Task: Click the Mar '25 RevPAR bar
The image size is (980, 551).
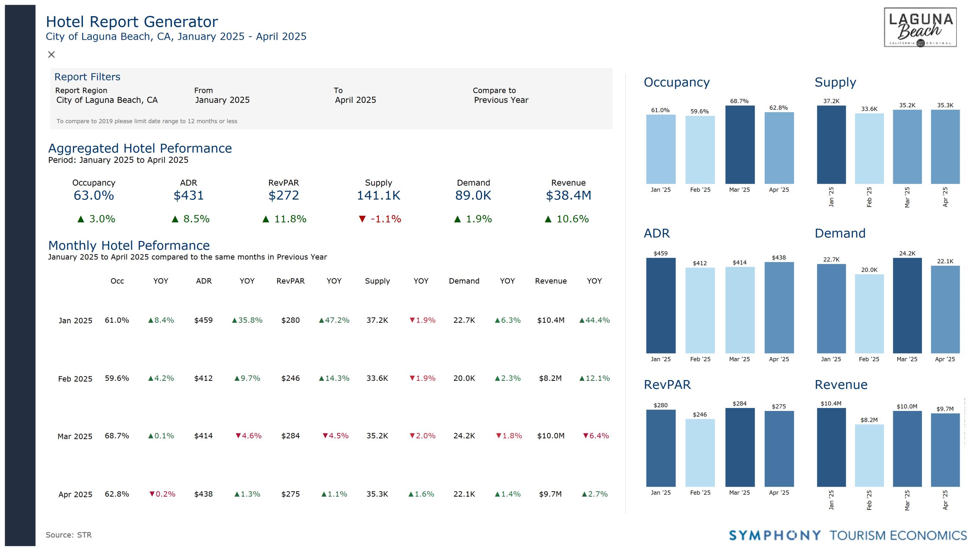Action: coord(739,447)
